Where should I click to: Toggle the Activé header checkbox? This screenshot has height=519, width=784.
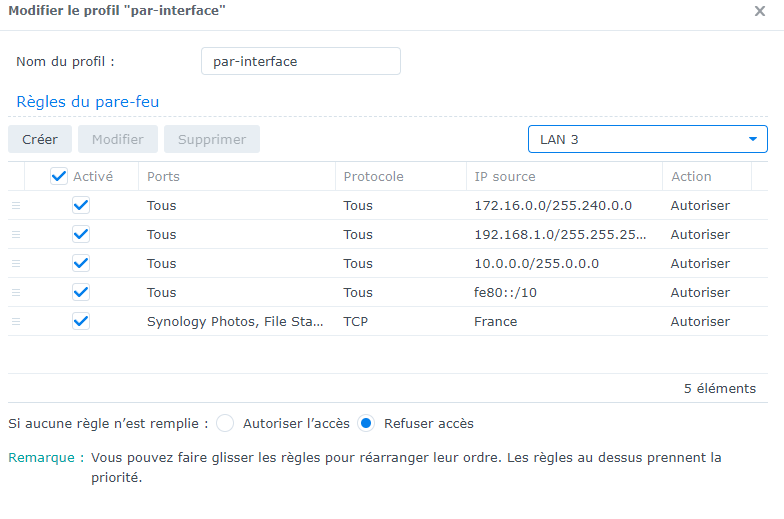[x=59, y=176]
